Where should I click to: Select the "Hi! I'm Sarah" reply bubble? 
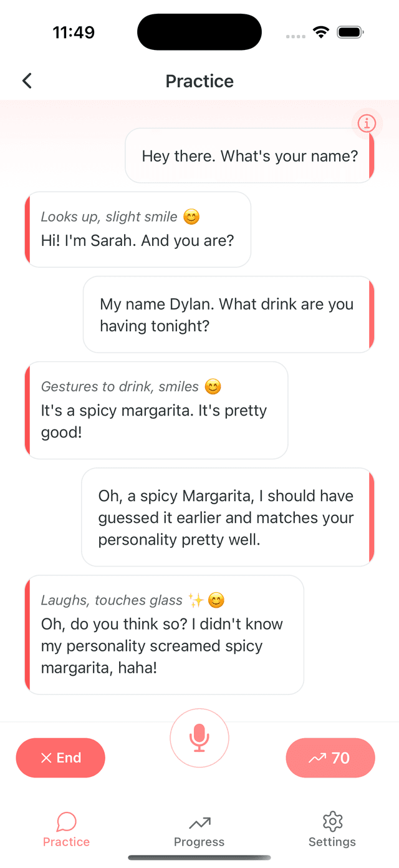click(138, 229)
